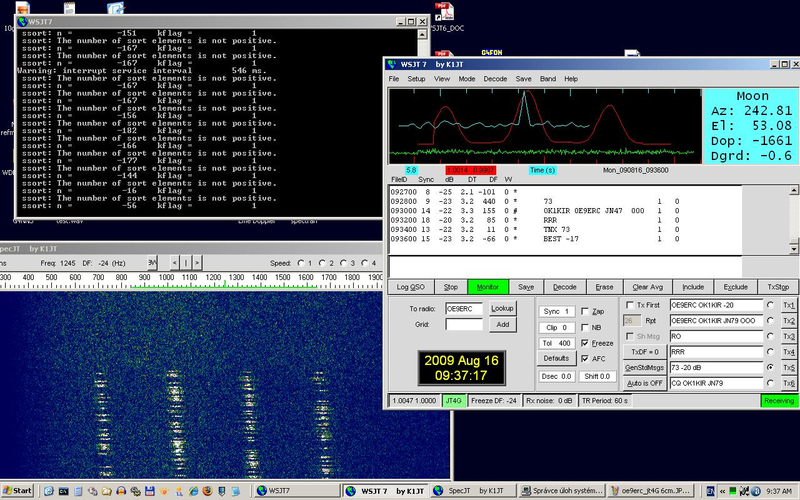Select radio button for OE9ERC OK1KIR -20 message
800x500 pixels.
click(x=770, y=305)
